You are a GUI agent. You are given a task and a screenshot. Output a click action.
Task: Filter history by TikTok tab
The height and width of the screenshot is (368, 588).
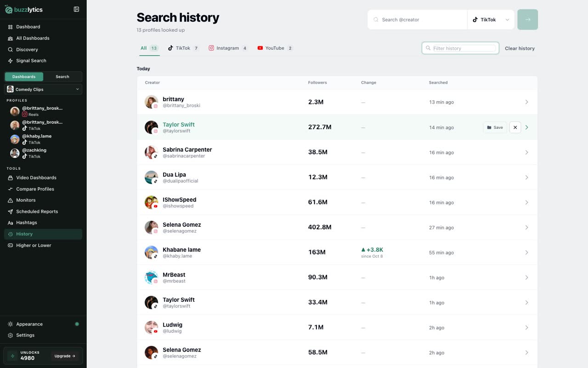(x=183, y=48)
